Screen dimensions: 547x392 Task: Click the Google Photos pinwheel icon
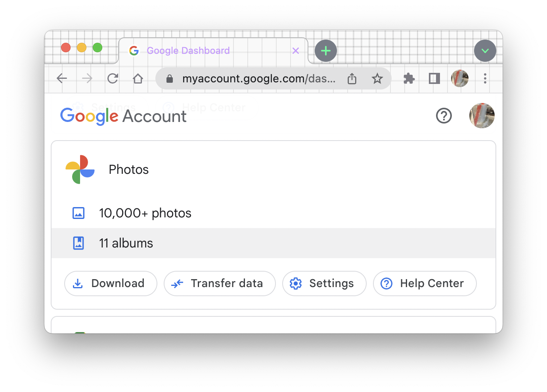point(81,169)
